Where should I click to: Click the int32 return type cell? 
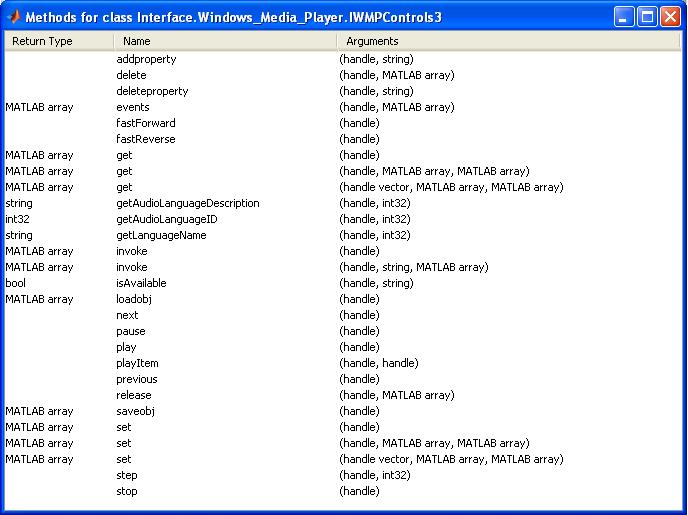coord(17,219)
